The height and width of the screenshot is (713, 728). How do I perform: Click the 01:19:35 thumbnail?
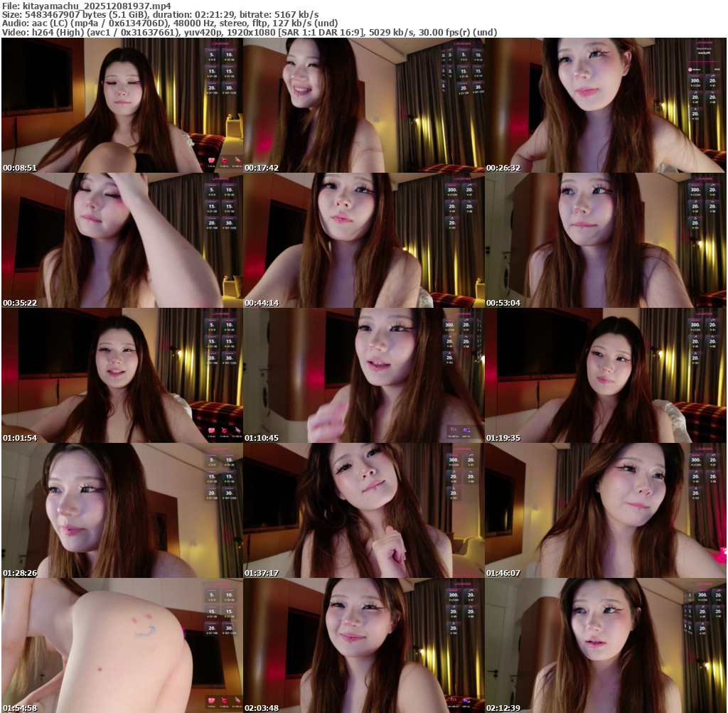click(605, 375)
